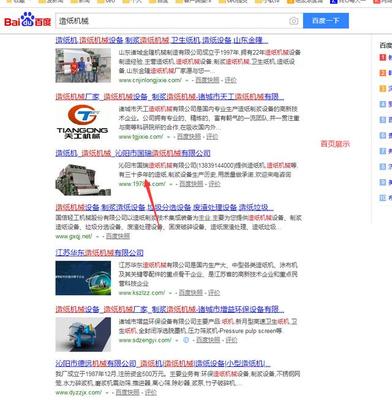The image size is (392, 400).
Task: Open the 山东金隆 造纸机 result title
Action: click(x=162, y=40)
